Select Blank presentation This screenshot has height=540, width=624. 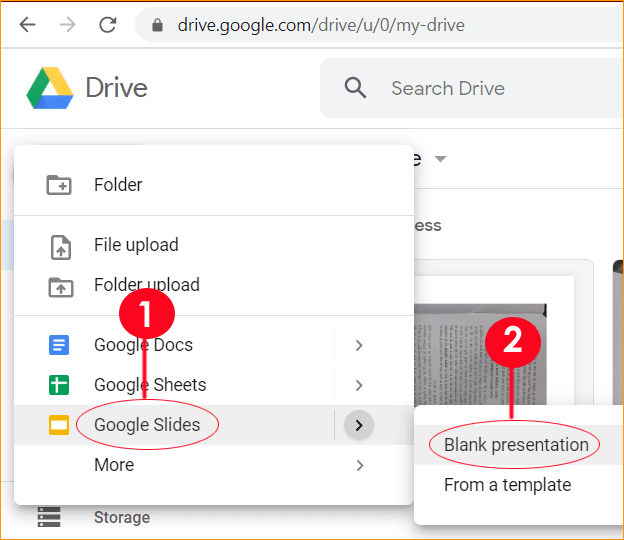point(519,445)
